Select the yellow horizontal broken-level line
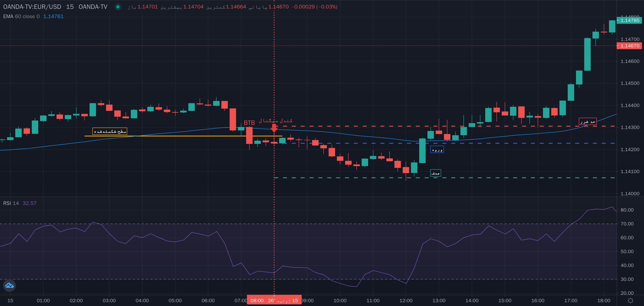Image resolution: width=644 pixels, height=306 pixels. (184, 136)
